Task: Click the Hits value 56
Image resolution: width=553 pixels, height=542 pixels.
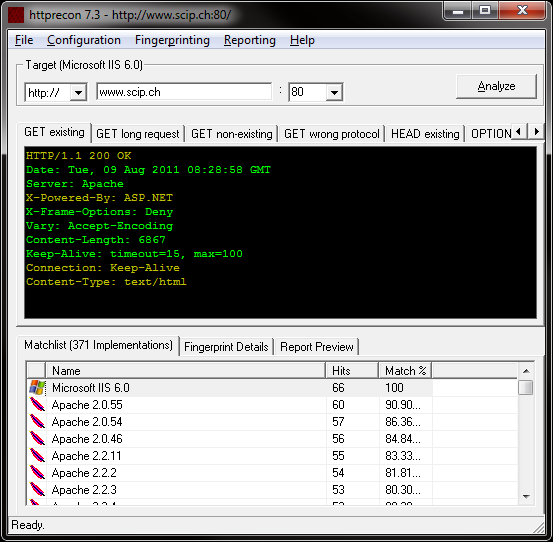Action: [x=338, y=439]
